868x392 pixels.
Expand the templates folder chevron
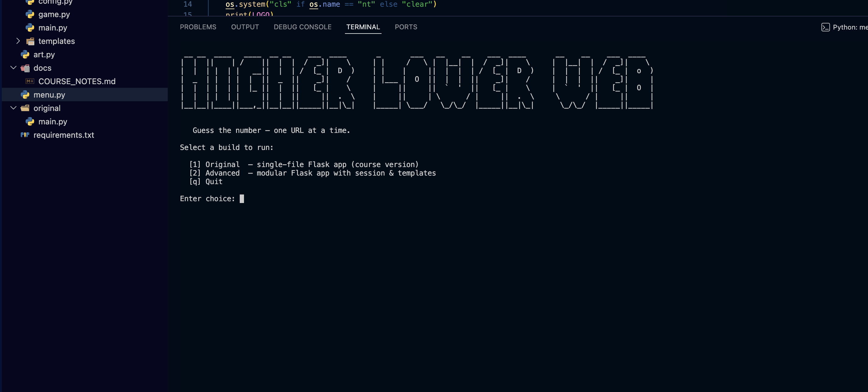18,41
